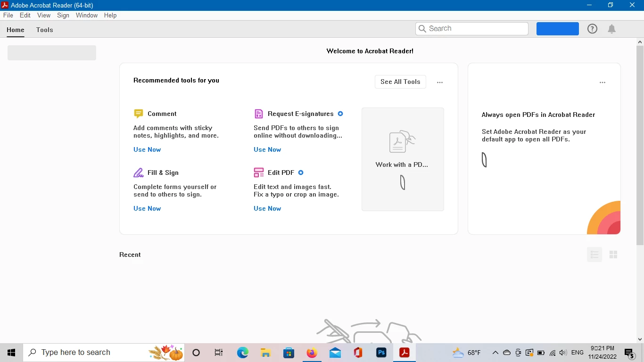Click the Wi-Fi network tray icon

(553, 353)
